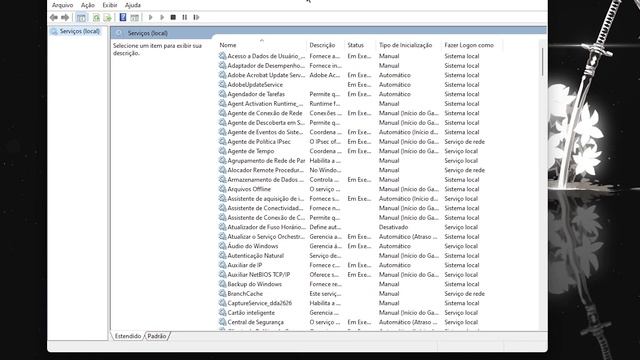Click the Serviços (local) header panel icon
The width and height of the screenshot is (640, 360).
[119, 33]
